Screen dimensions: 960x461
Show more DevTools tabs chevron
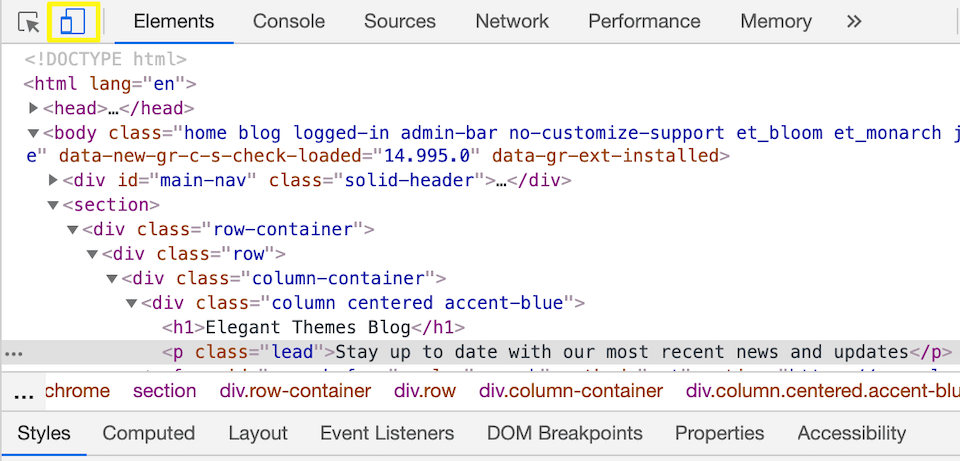(853, 21)
